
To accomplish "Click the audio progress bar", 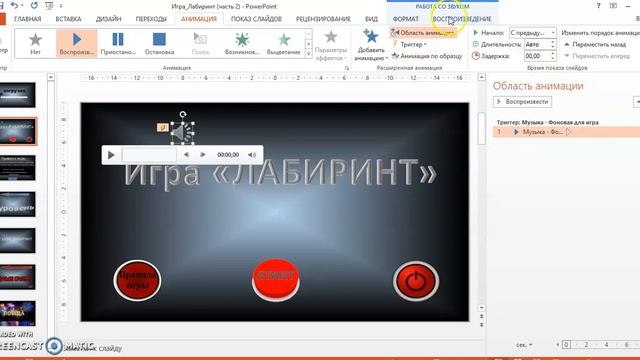I will click(149, 155).
